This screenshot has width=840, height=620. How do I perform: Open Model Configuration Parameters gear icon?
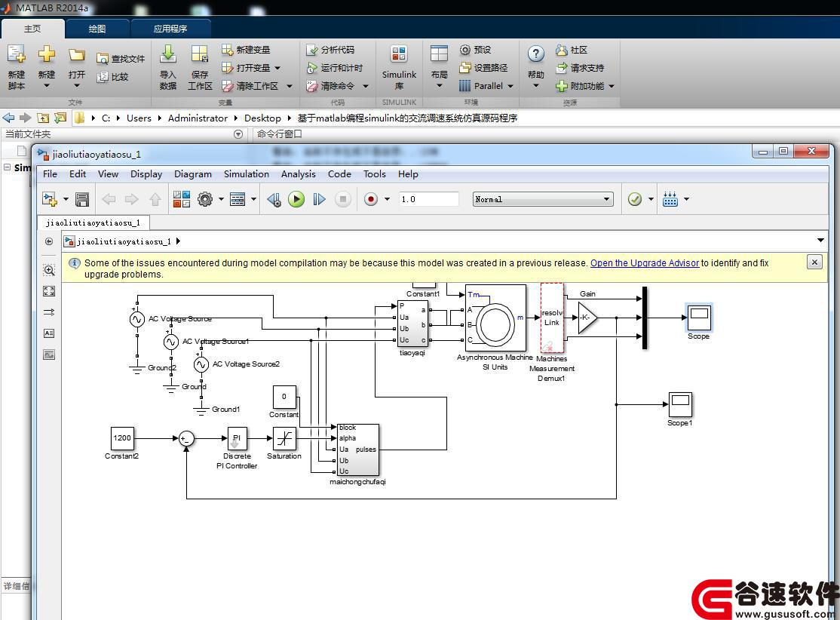click(x=205, y=199)
